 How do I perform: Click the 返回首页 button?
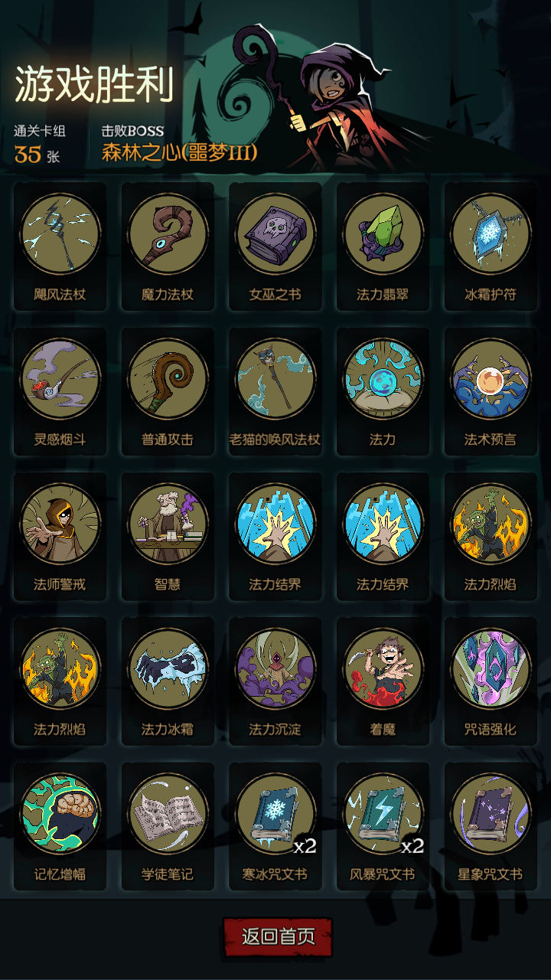coord(278,937)
